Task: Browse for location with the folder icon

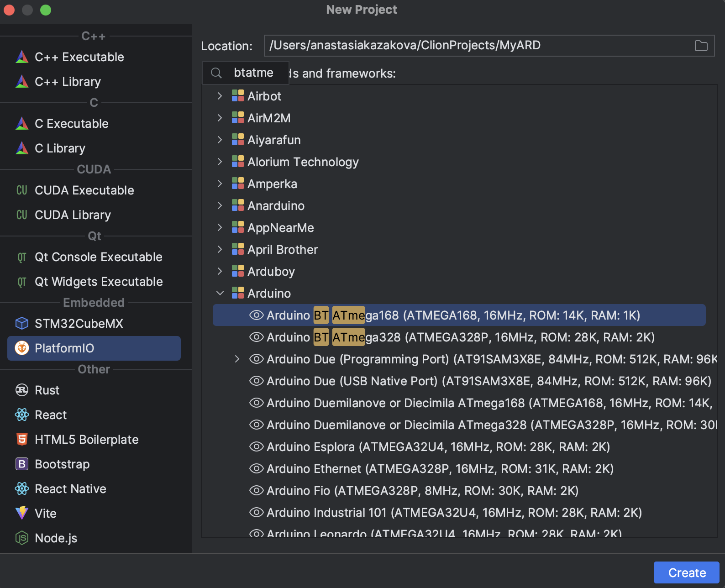Action: pyautogui.click(x=701, y=46)
